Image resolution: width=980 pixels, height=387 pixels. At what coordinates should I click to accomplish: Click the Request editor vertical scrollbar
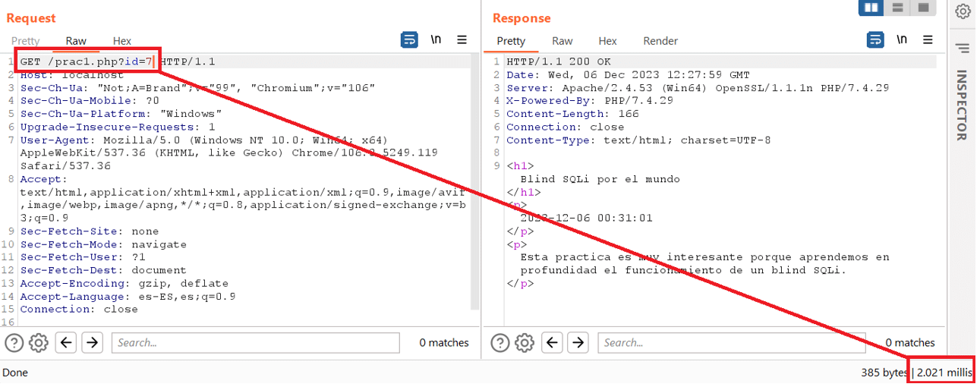[475, 182]
